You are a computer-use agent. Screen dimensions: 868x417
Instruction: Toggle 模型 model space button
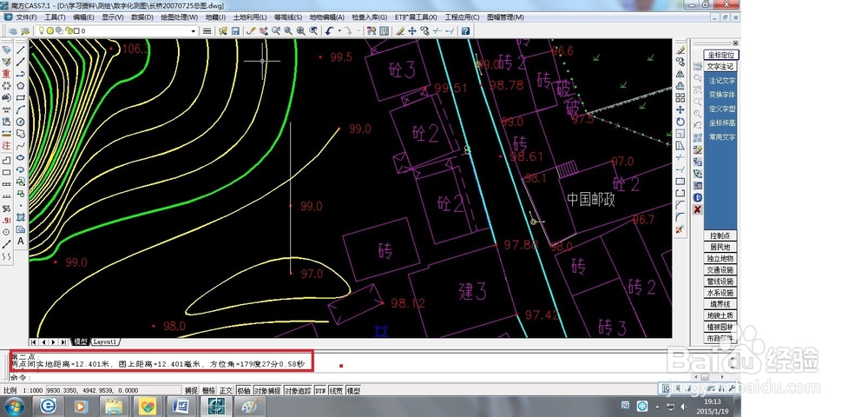click(353, 390)
